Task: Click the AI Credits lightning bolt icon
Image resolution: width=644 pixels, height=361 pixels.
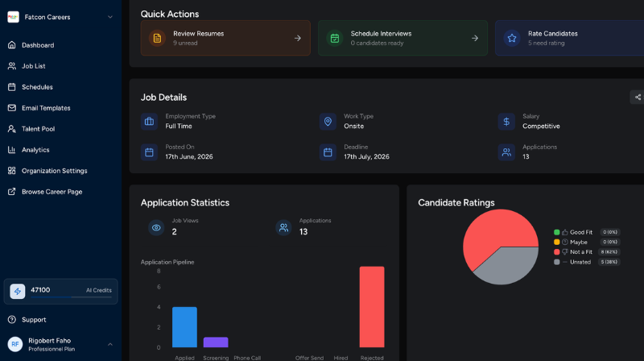Action: click(x=18, y=291)
